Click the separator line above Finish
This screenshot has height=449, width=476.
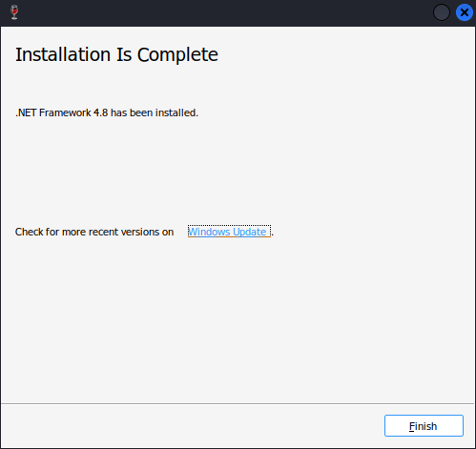pos(238,404)
